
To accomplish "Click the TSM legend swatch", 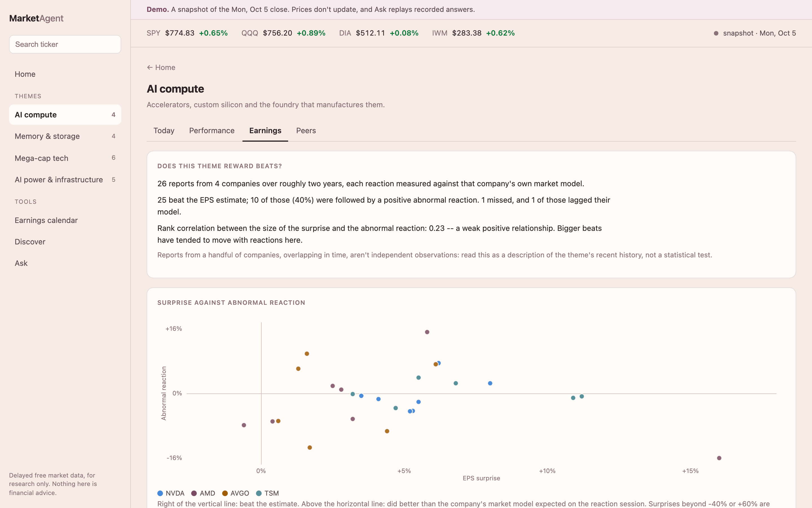I will point(259,493).
